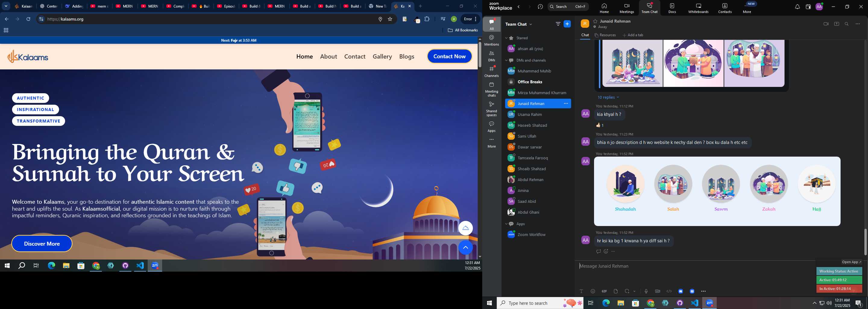This screenshot has height=309, width=868.
Task: Open the Blogs link in the Kalaams navigation
Action: (407, 57)
